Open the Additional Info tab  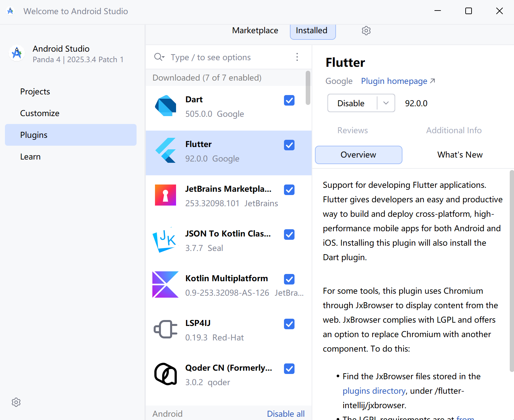click(x=454, y=130)
